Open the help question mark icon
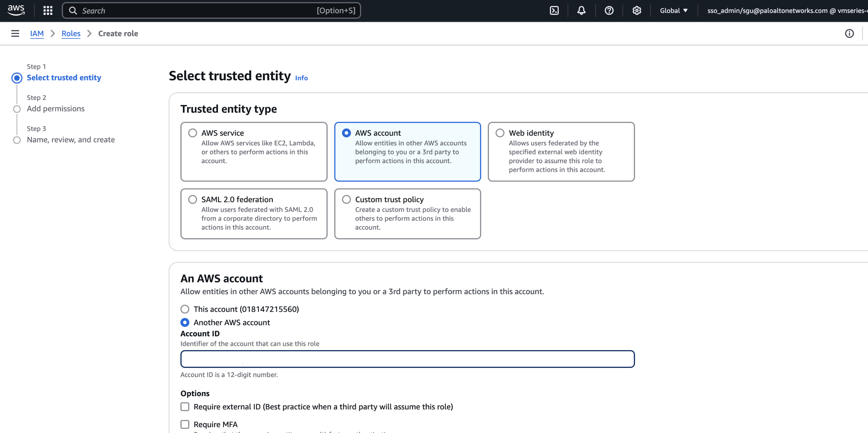The image size is (868, 433). [x=609, y=10]
